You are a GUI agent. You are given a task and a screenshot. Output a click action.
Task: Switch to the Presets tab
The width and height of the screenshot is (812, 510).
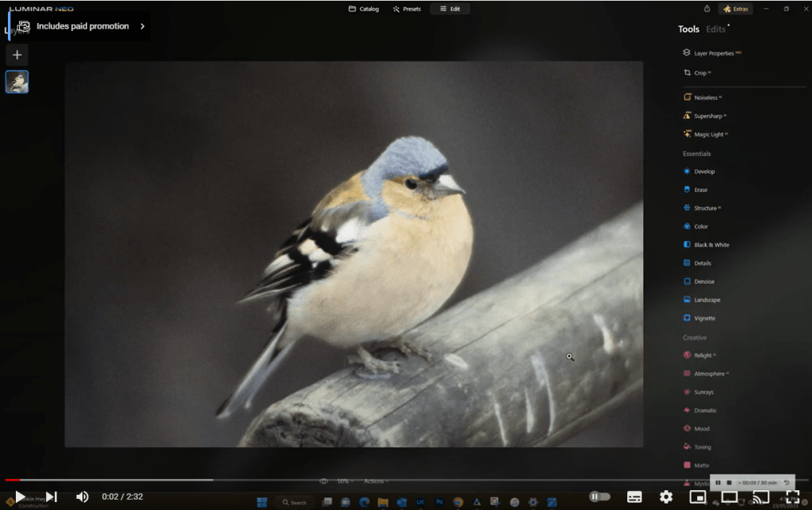pos(407,9)
